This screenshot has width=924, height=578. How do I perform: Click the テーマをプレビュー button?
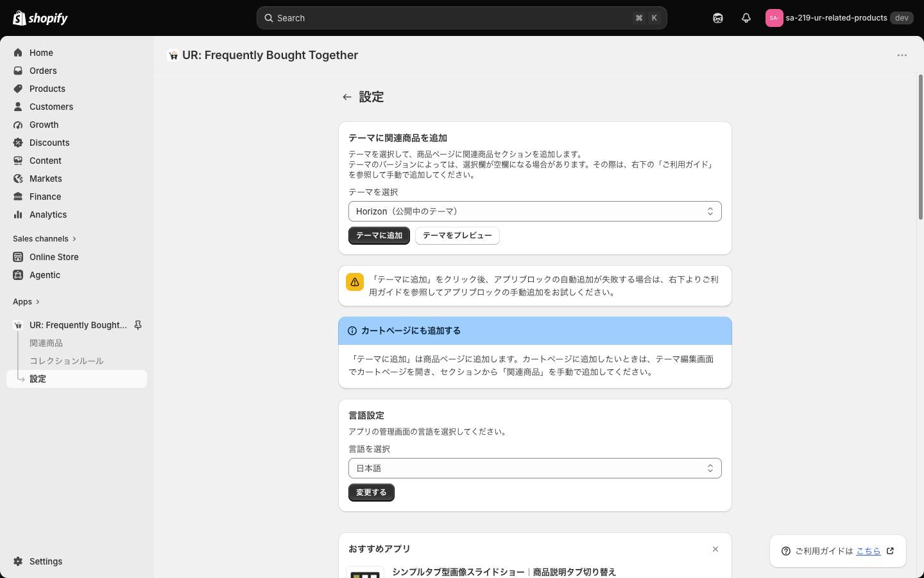click(458, 236)
